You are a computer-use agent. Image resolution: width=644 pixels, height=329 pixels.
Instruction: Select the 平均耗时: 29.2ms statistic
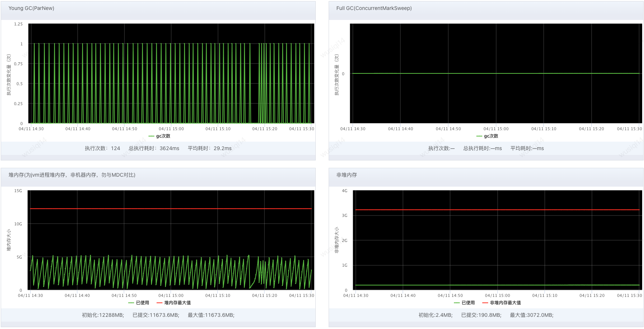click(210, 148)
